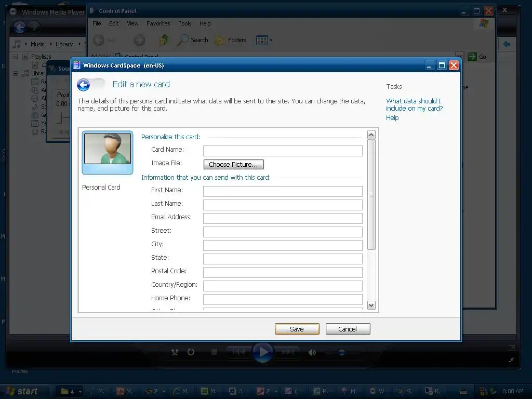Cancel editing the card
532x399 pixels.
(348, 329)
